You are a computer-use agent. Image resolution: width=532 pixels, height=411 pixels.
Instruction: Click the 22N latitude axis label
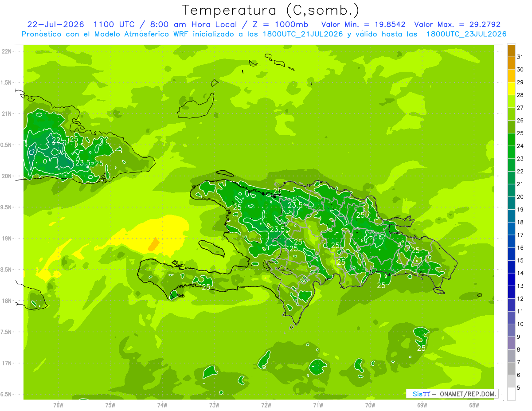[7, 51]
